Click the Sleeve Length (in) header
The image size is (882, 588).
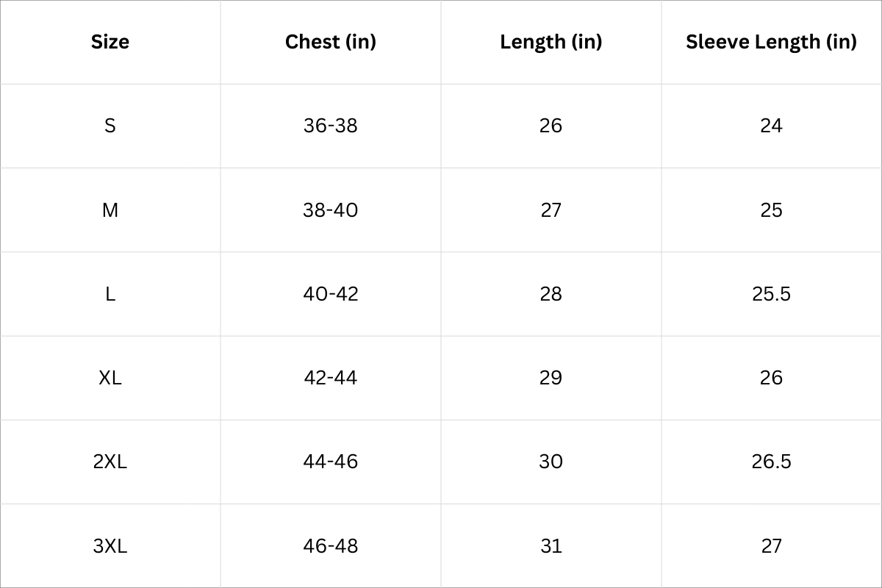click(771, 42)
